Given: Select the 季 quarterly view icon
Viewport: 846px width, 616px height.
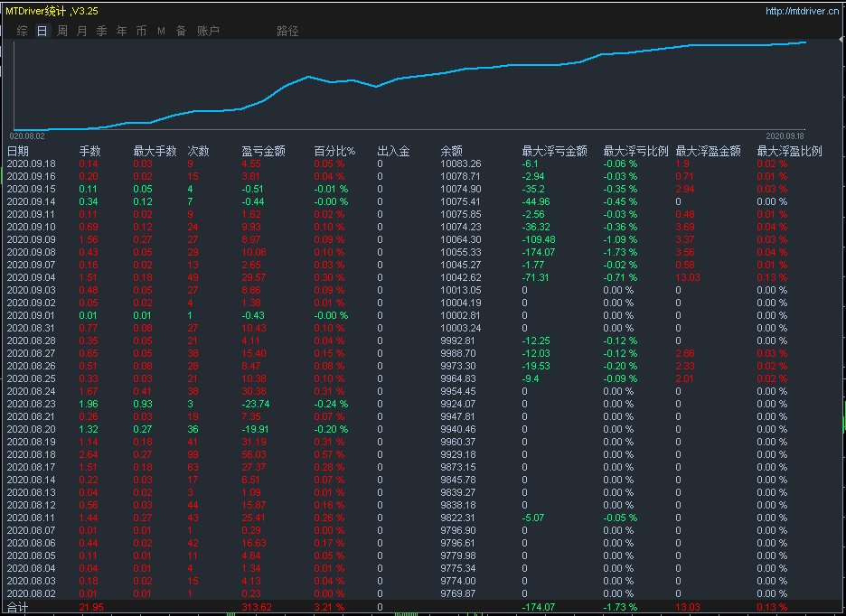Looking at the screenshot, I should click(x=100, y=30).
